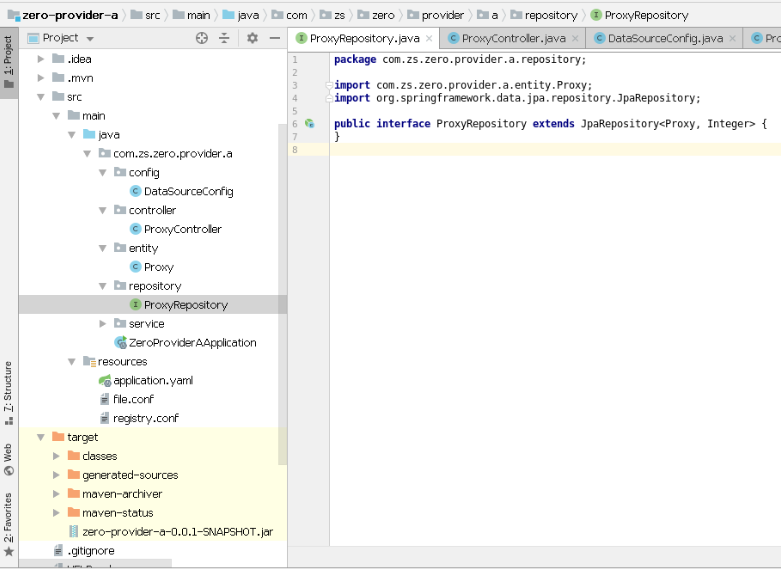Open the Project panel settings gear

(253, 38)
